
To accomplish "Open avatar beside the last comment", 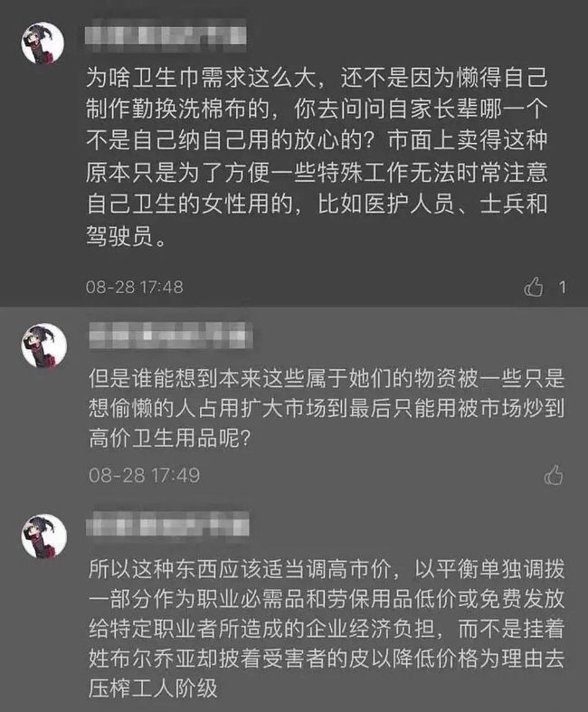I will click(44, 536).
